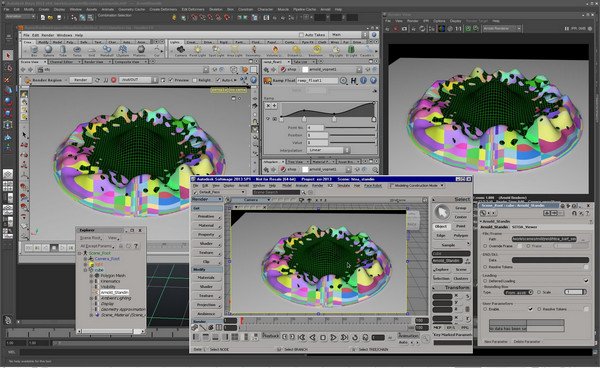
Task: Click the Sky Light shelf tool
Action: coord(336,50)
